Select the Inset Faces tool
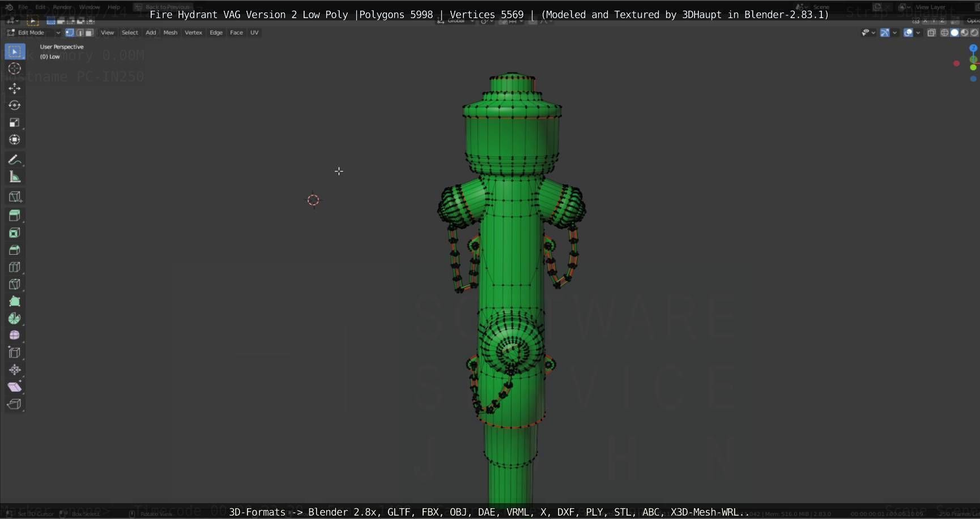Image resolution: width=980 pixels, height=519 pixels. tap(15, 233)
